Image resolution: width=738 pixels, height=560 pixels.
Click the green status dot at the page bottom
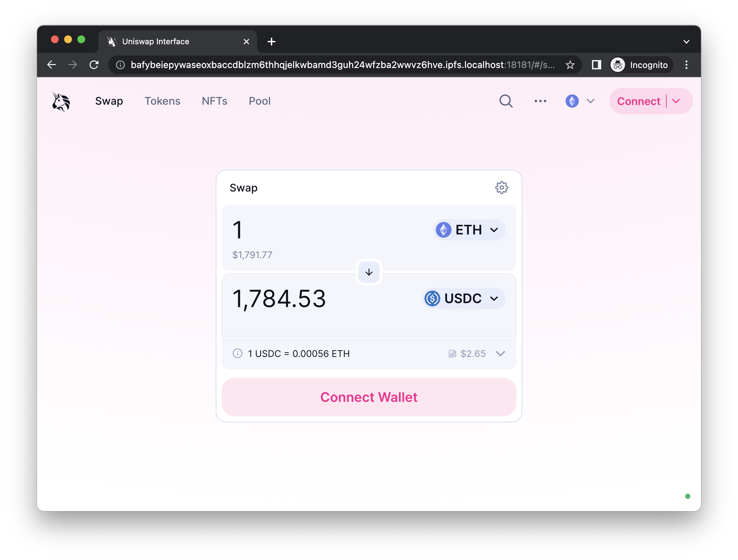pyautogui.click(x=687, y=496)
